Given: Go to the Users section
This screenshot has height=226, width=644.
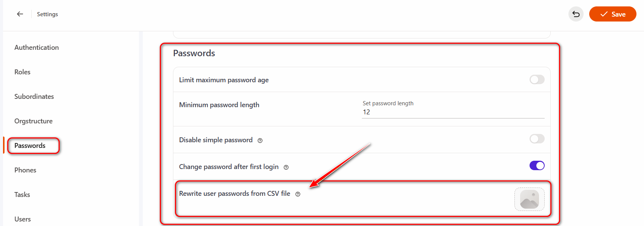Looking at the screenshot, I should (x=22, y=219).
